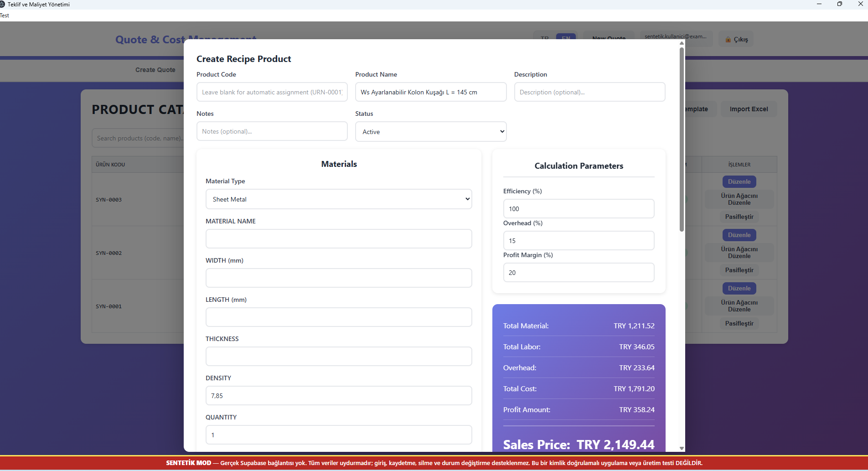Viewport: 868px width, 471px height.
Task: Click the İŞLEMLER column header
Action: pos(739,165)
